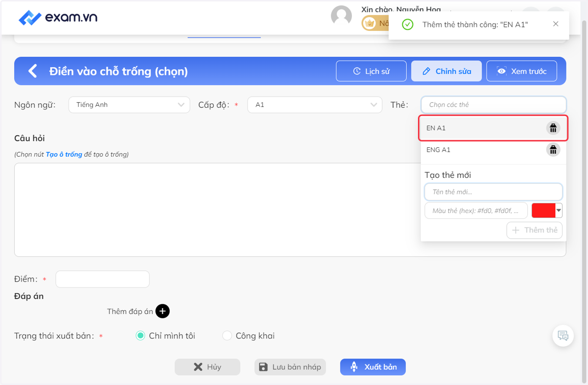Open Xem trước preview
Viewport: 588px width, 385px height.
522,71
